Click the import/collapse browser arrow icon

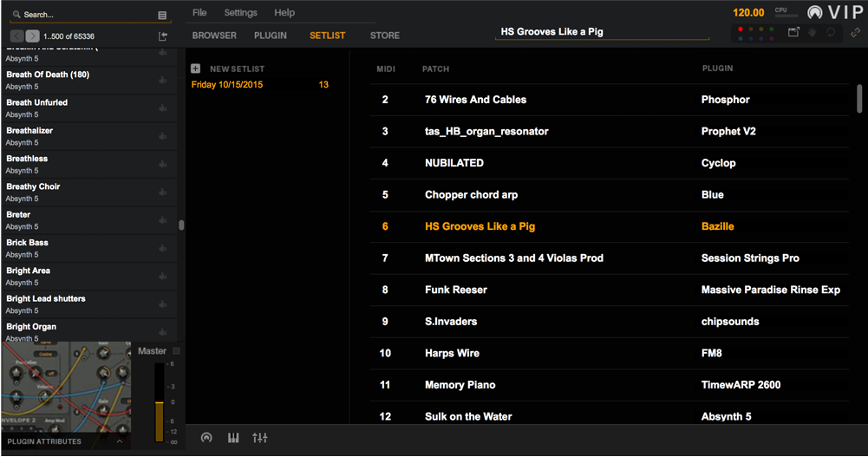tap(162, 36)
